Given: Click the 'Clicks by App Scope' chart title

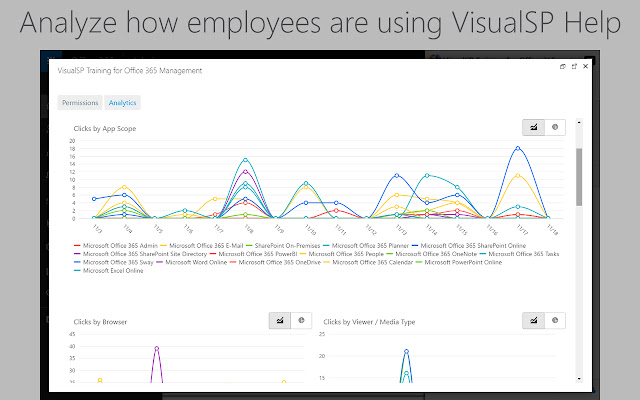Looking at the screenshot, I should tap(105, 129).
